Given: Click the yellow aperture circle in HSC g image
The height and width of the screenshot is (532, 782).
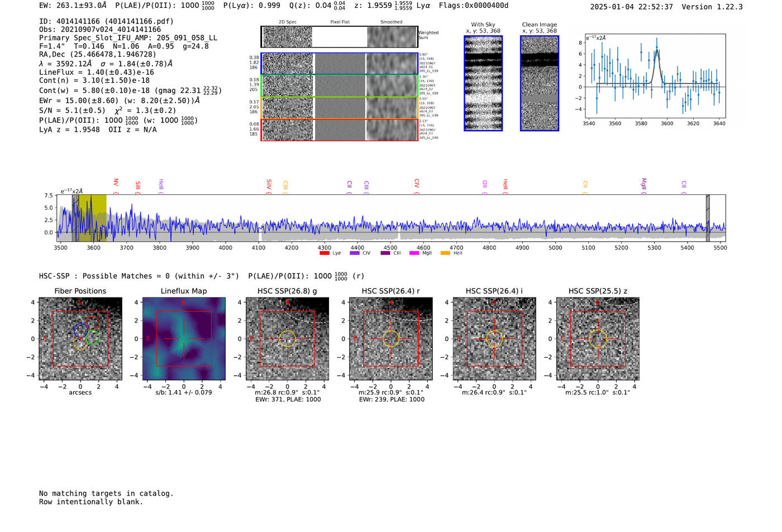Looking at the screenshot, I should pos(287,339).
